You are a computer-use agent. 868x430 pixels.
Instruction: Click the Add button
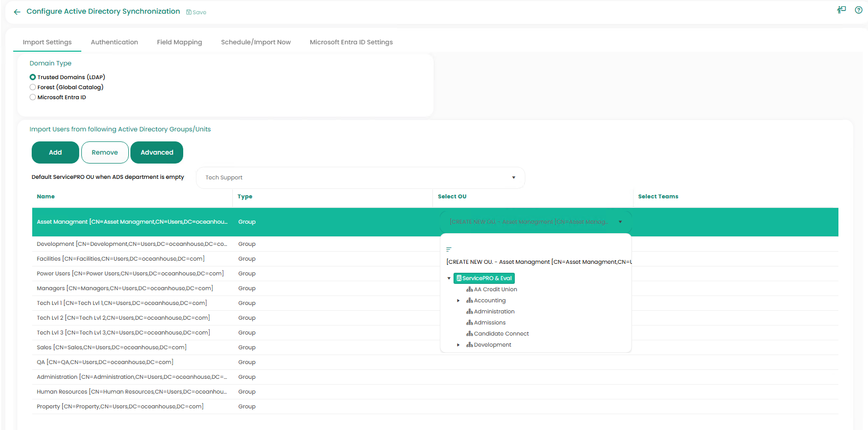pos(55,152)
